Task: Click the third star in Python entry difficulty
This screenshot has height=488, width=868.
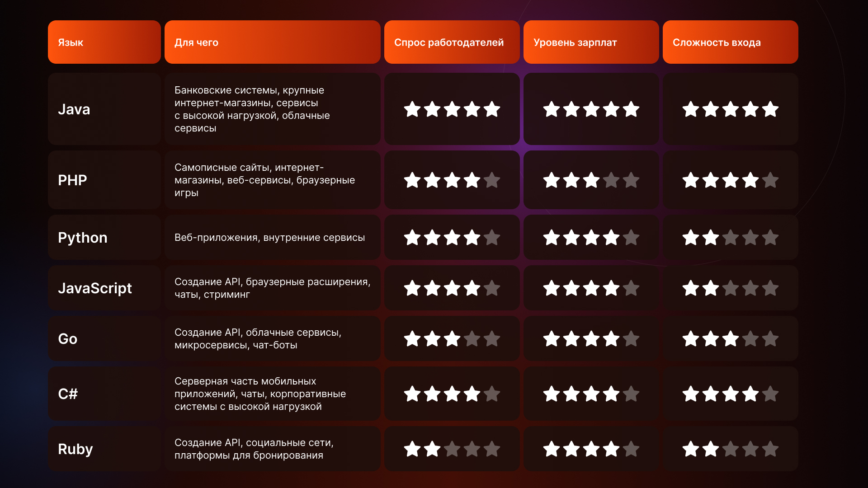Action: click(x=731, y=237)
